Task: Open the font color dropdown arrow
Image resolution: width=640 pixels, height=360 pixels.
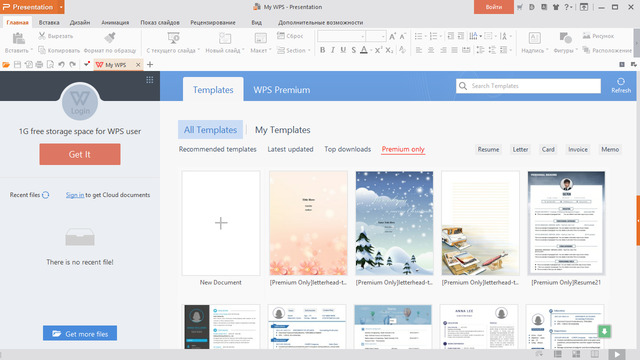Action: coord(371,50)
